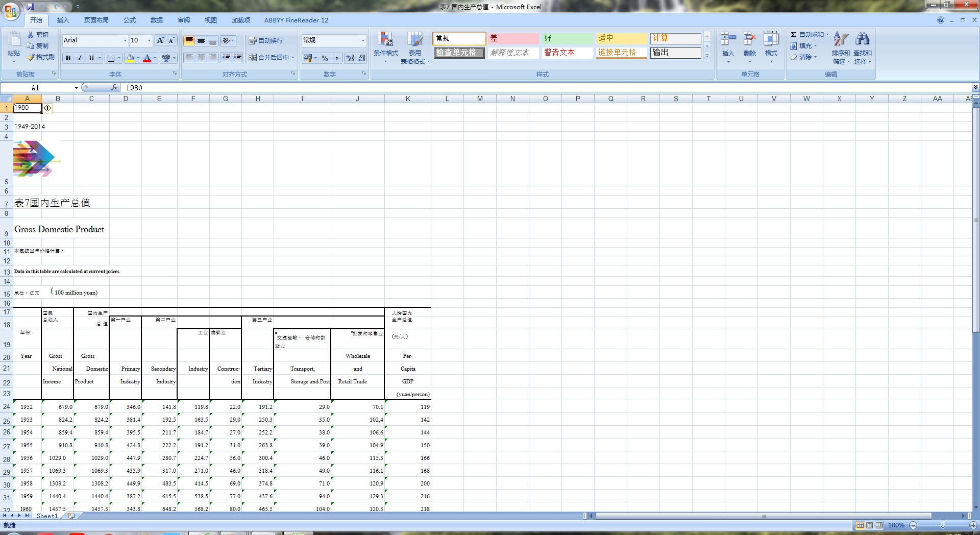Viewport: 980px width, 535px height.
Task: Click the yellow fill color bucket
Action: [x=130, y=58]
